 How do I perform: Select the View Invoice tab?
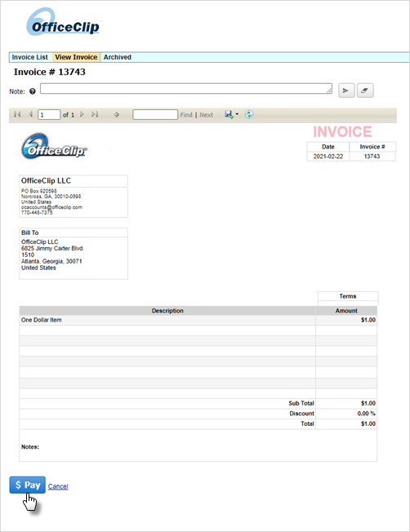[x=76, y=57]
